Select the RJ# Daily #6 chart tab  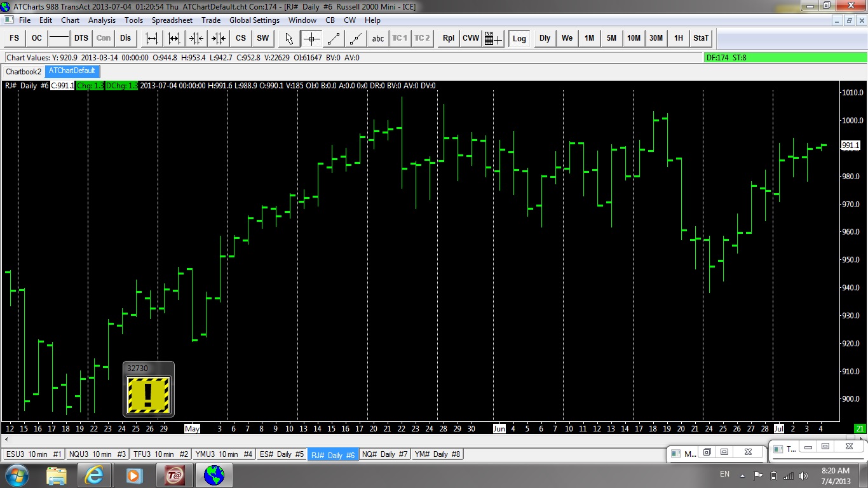[x=333, y=454]
